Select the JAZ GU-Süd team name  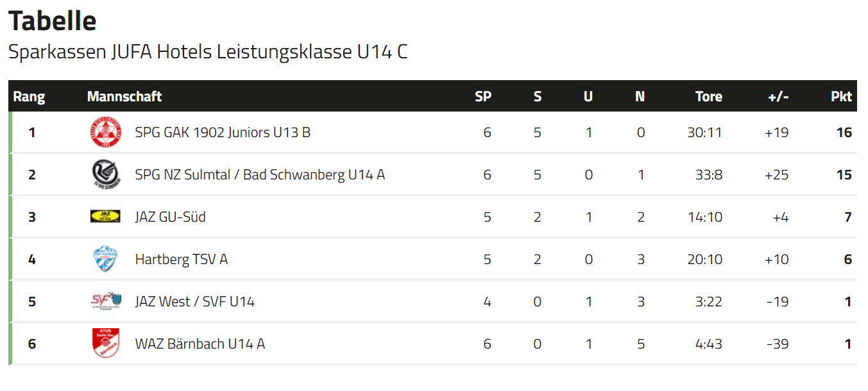pos(170,217)
